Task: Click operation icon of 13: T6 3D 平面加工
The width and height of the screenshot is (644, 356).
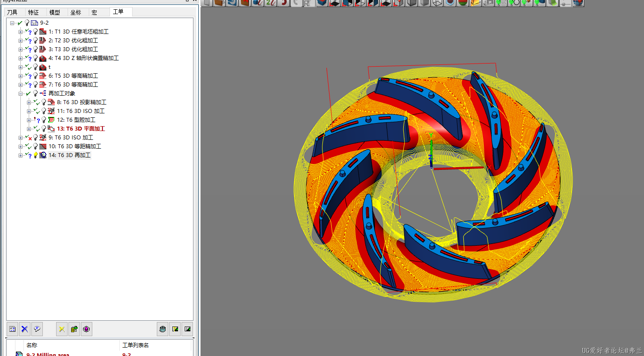Action: tap(51, 129)
